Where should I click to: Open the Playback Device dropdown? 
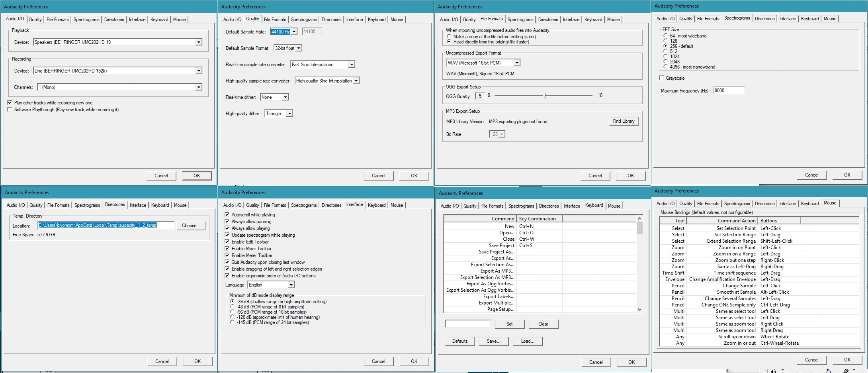point(198,42)
